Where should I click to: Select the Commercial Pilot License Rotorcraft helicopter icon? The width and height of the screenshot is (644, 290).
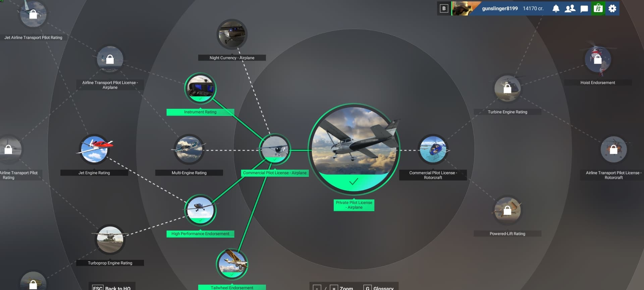[x=433, y=149]
